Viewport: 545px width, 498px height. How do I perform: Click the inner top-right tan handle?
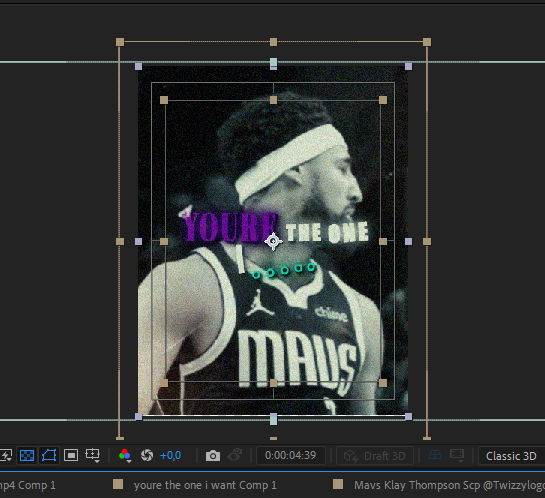(383, 100)
